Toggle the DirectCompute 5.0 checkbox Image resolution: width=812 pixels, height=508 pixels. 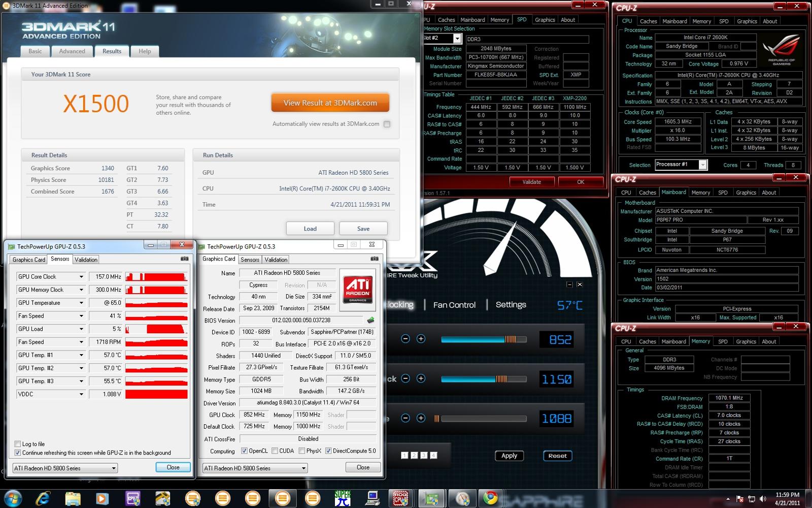click(x=328, y=451)
